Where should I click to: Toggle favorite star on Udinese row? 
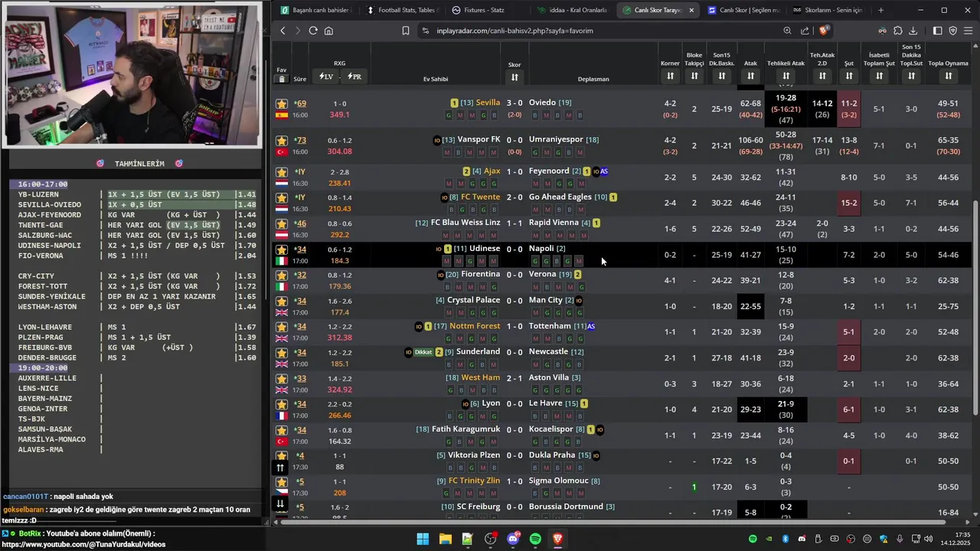(x=282, y=250)
